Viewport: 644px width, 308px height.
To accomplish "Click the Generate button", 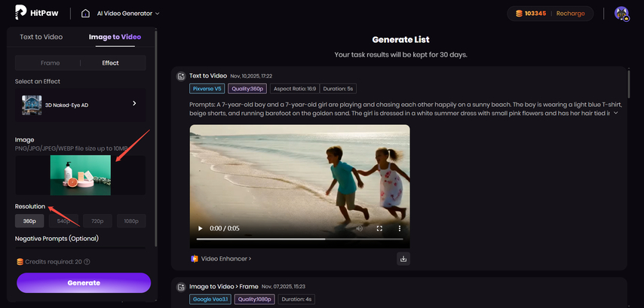I will pyautogui.click(x=84, y=283).
